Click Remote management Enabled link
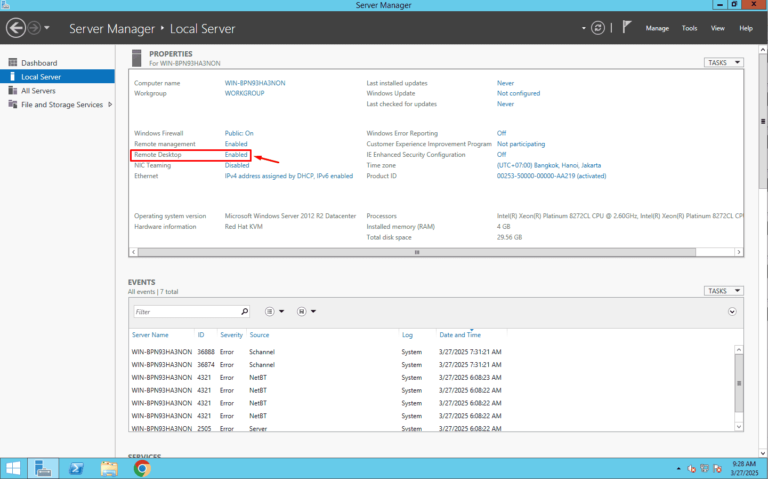 pyautogui.click(x=236, y=144)
